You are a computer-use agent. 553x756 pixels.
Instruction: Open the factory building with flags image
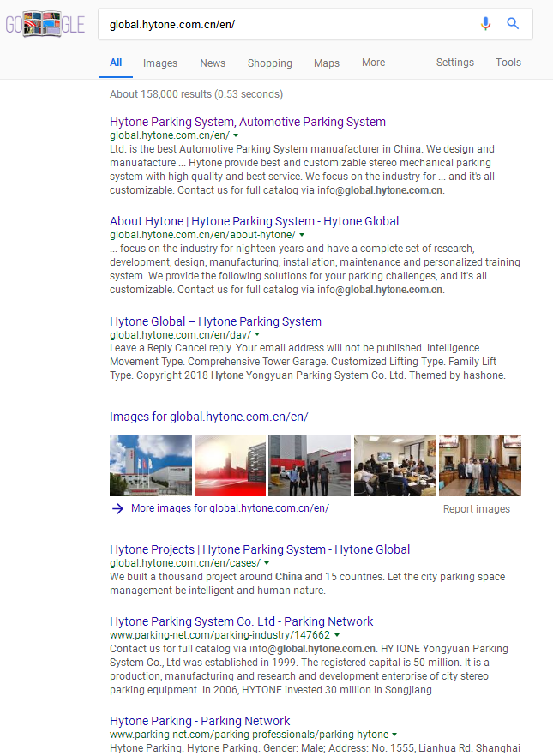pos(151,465)
